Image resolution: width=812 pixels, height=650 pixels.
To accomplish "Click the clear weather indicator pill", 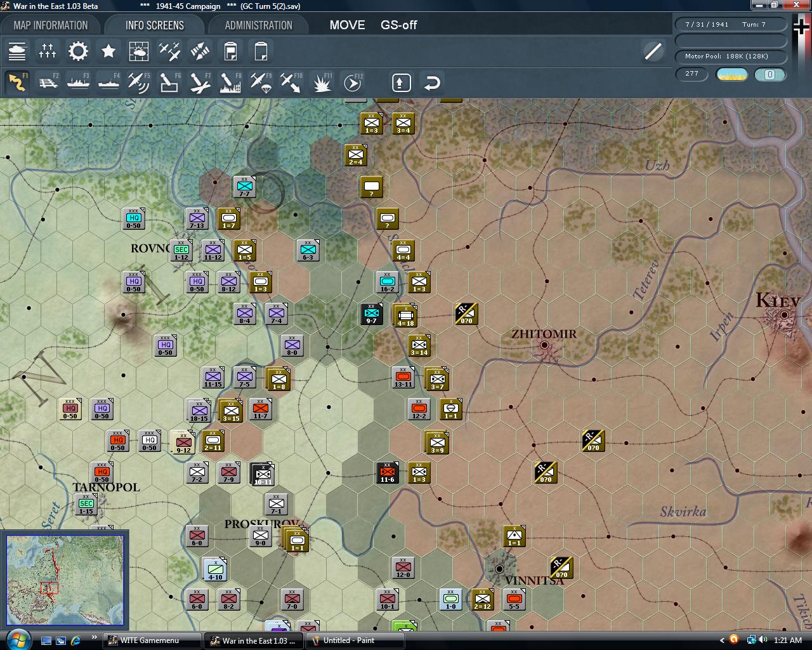I will click(731, 74).
